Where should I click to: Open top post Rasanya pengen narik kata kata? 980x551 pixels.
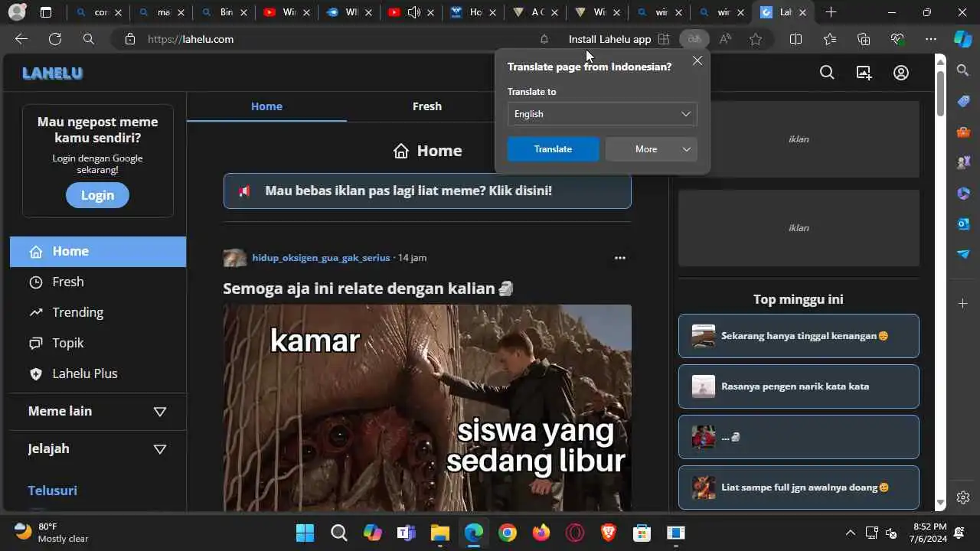pos(799,386)
